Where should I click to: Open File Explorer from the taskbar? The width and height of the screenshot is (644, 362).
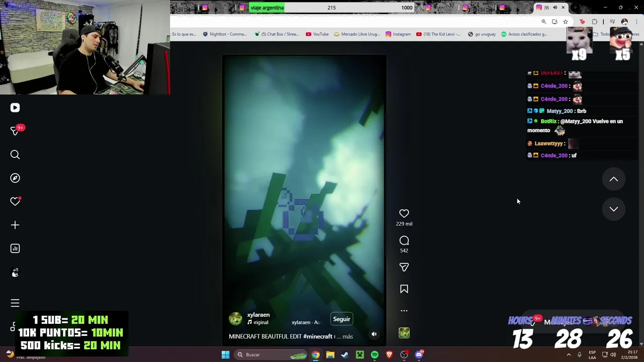(x=330, y=354)
